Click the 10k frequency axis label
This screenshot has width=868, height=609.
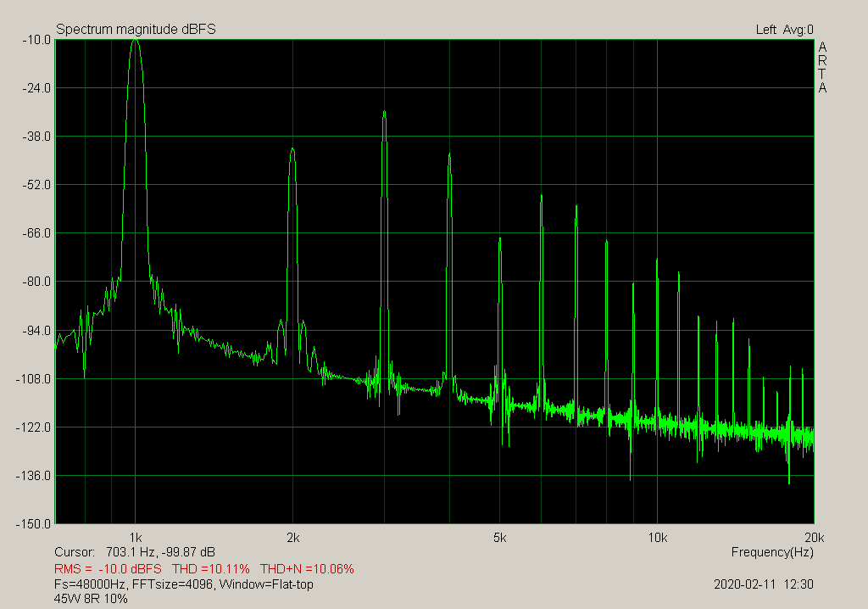click(658, 538)
